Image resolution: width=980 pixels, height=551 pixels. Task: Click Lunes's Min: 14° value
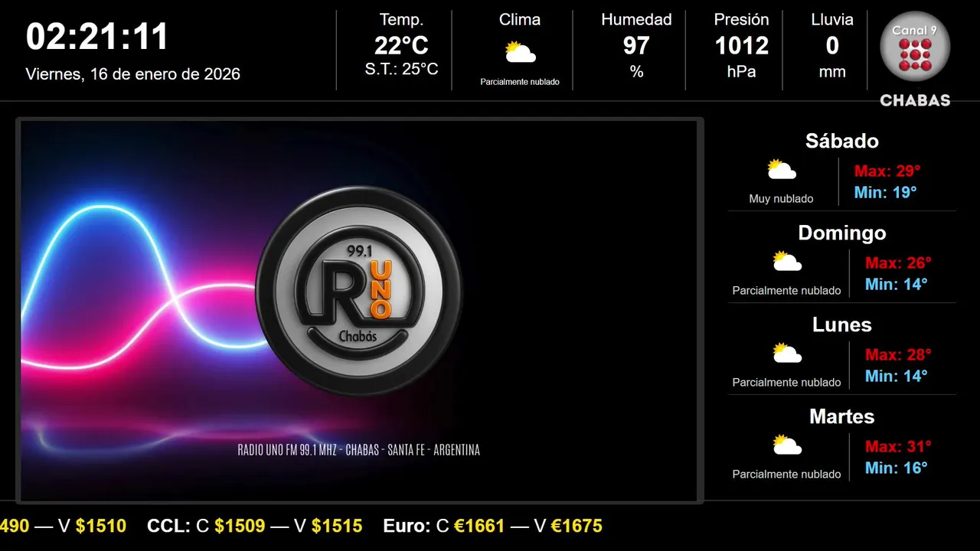(x=896, y=376)
